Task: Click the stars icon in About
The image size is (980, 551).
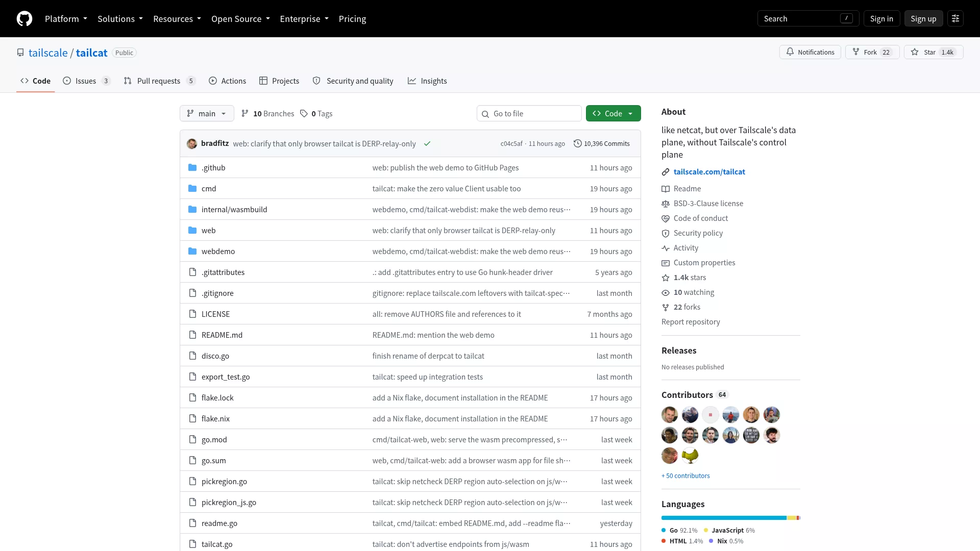Action: pyautogui.click(x=666, y=278)
